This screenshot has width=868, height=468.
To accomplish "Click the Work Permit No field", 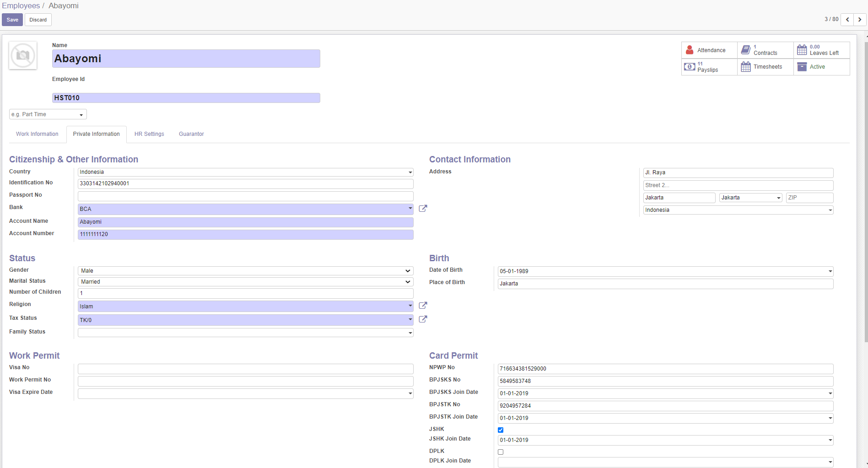I will point(246,381).
